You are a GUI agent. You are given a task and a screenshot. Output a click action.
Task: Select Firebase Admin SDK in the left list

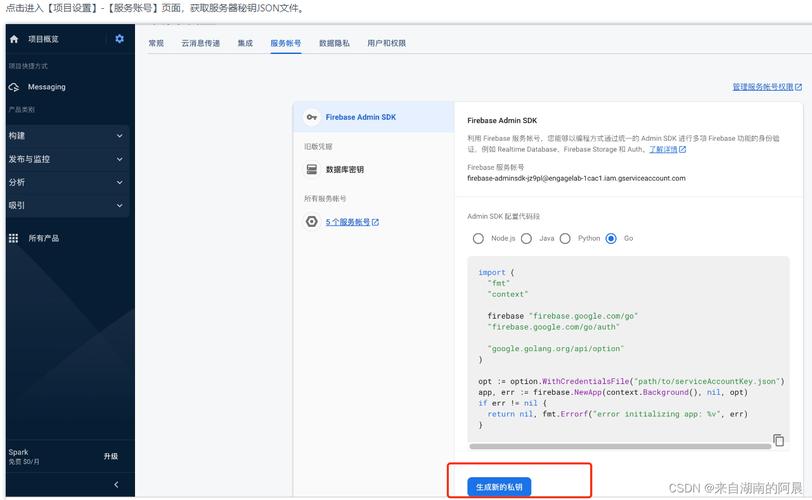click(373, 117)
